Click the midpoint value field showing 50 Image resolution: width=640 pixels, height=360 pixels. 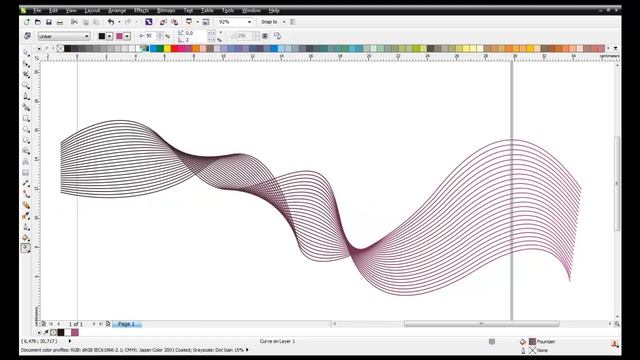tap(150, 36)
